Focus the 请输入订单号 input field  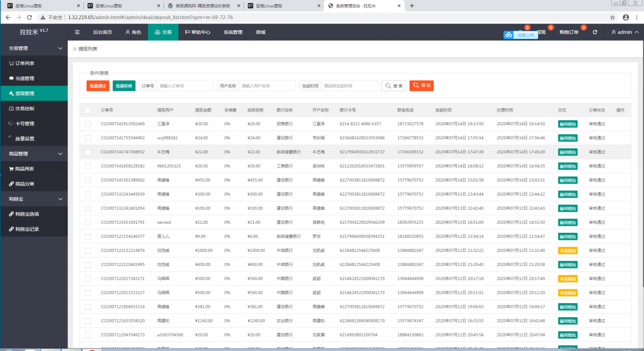click(185, 86)
